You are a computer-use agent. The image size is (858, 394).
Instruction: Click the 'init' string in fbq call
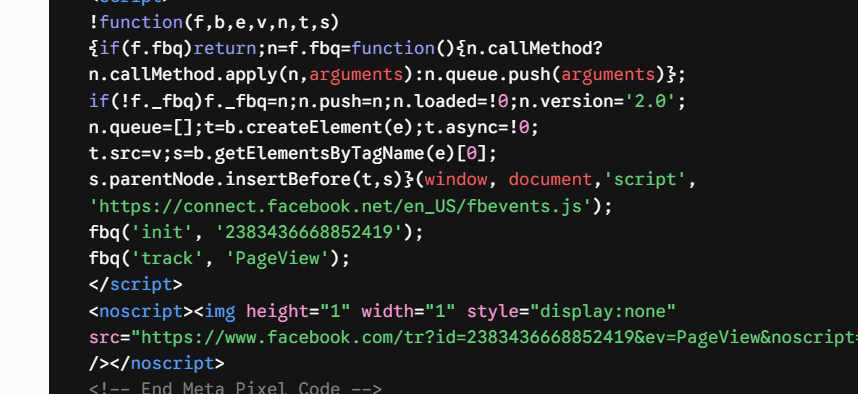tap(163, 233)
